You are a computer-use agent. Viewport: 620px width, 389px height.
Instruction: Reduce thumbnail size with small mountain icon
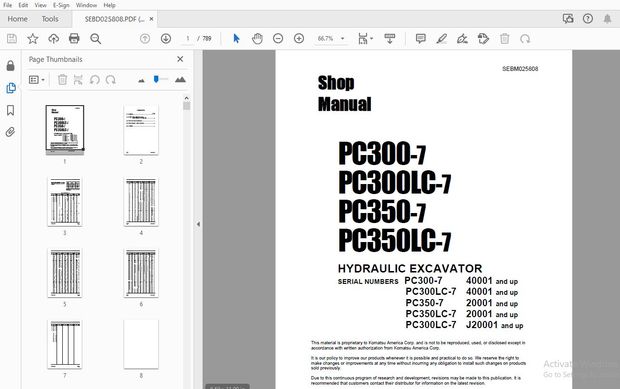[x=142, y=80]
